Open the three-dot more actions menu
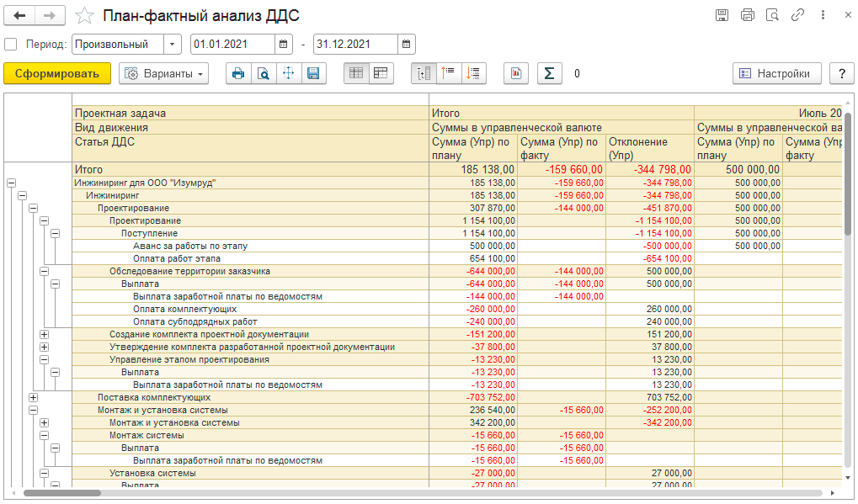858x504 pixels. click(x=823, y=15)
